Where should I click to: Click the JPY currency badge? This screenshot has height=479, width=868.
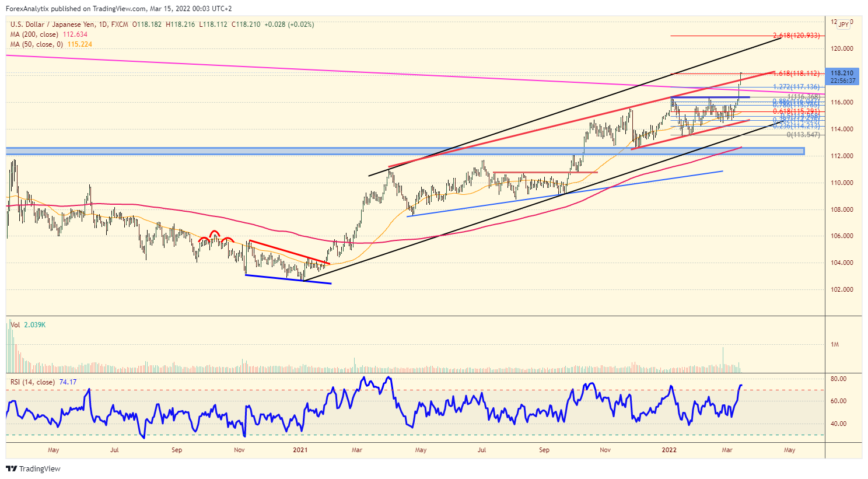point(843,25)
